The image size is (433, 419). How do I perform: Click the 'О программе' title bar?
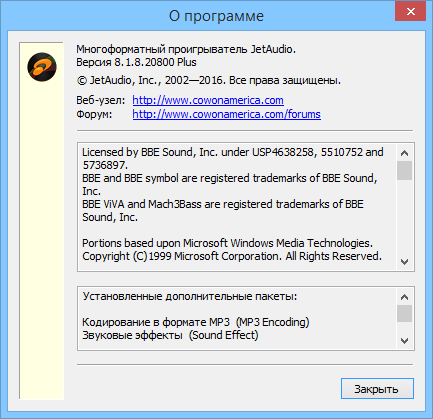(216, 16)
